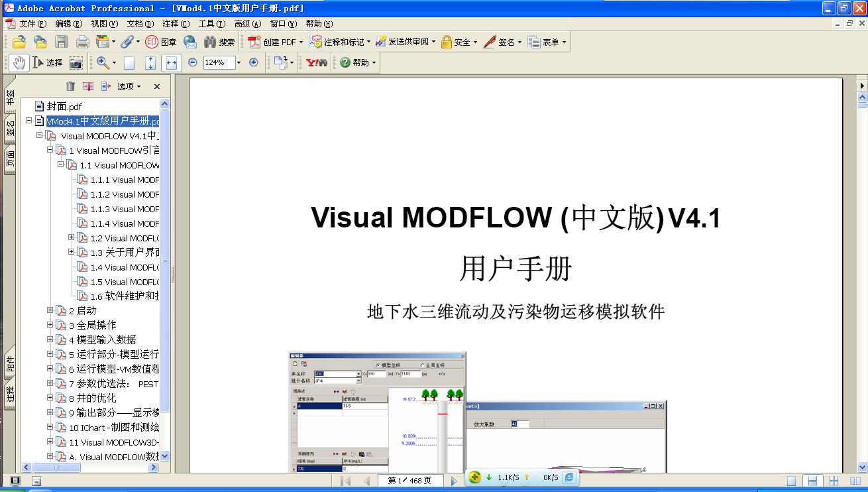Switch to Continuous Facing layout
Screen dimensions: 868x492
834,481
